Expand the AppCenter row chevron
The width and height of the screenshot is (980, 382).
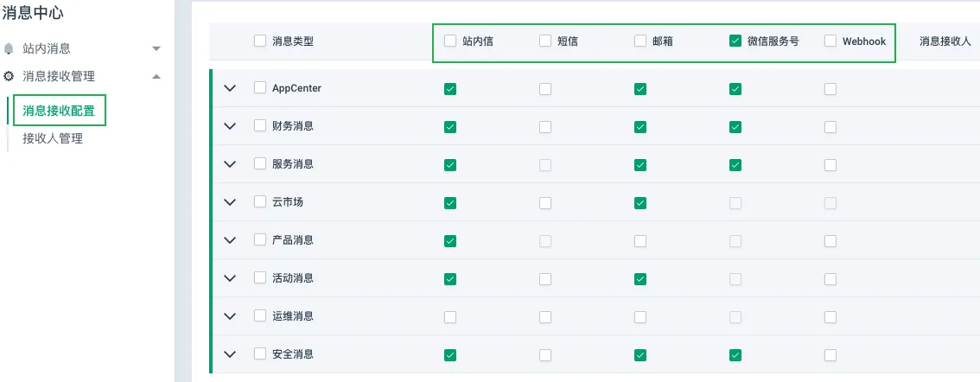[230, 88]
